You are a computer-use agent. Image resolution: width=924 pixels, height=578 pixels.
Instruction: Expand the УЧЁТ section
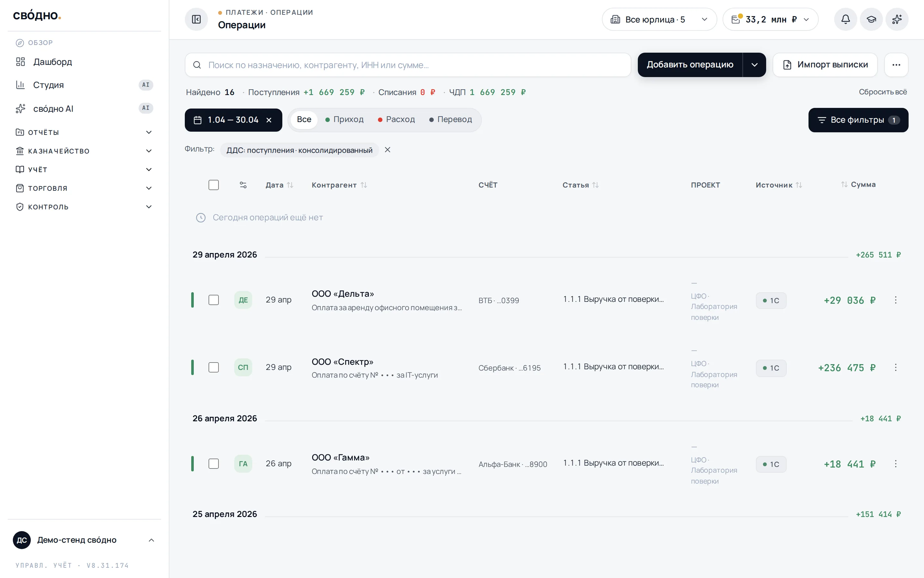pyautogui.click(x=84, y=169)
